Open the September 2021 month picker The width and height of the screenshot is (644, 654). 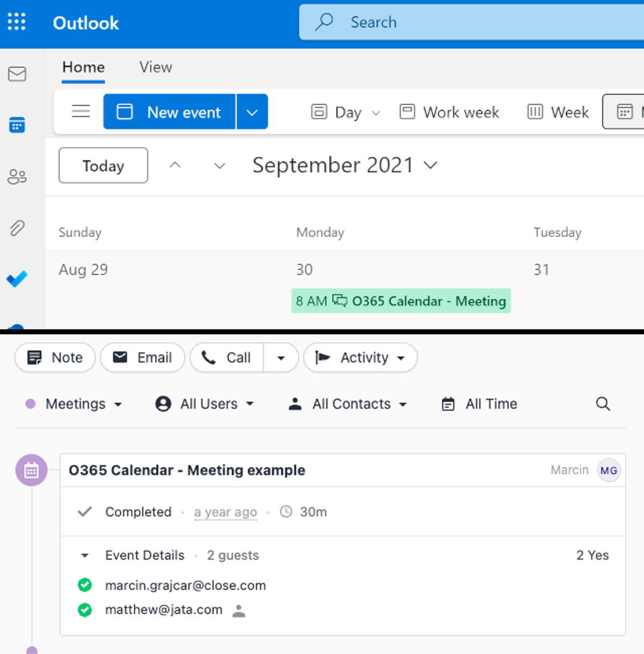pyautogui.click(x=345, y=165)
